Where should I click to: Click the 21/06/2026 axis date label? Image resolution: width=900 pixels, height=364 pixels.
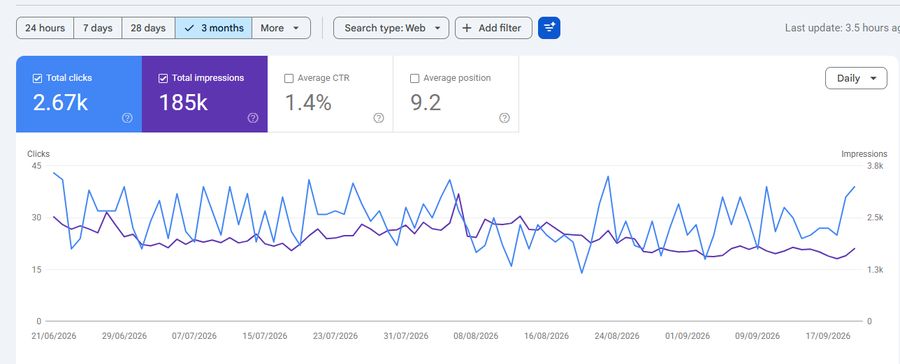tap(54, 336)
